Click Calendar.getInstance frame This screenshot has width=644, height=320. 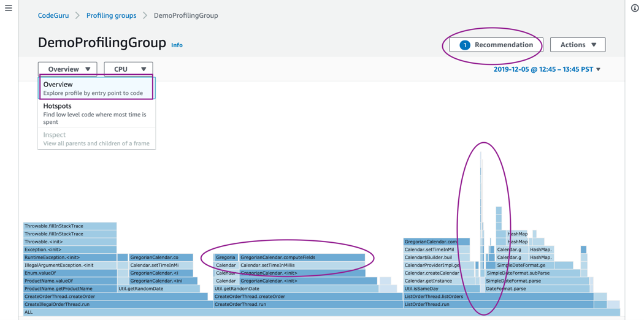pos(439,281)
